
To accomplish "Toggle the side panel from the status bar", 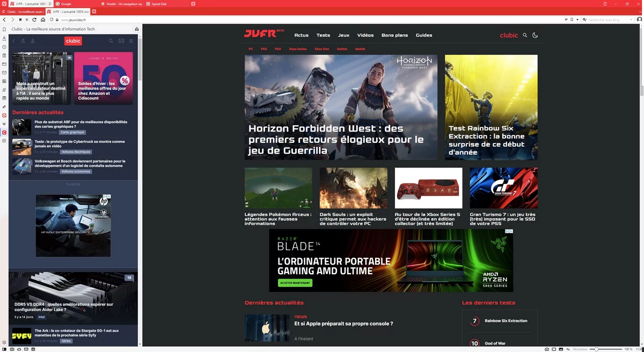I will point(4,349).
